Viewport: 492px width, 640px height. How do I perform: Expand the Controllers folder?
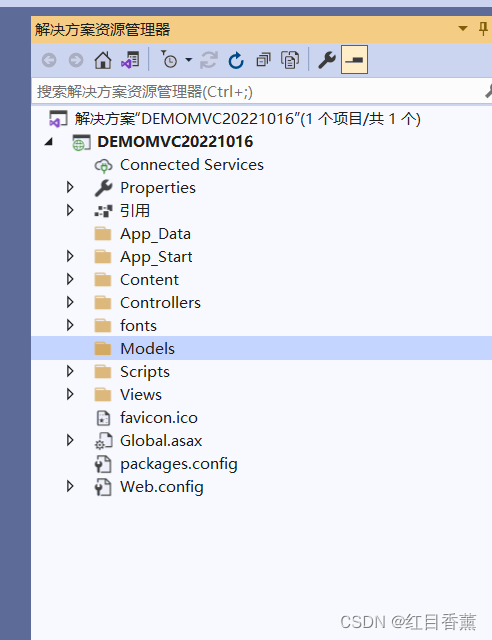pyautogui.click(x=70, y=302)
